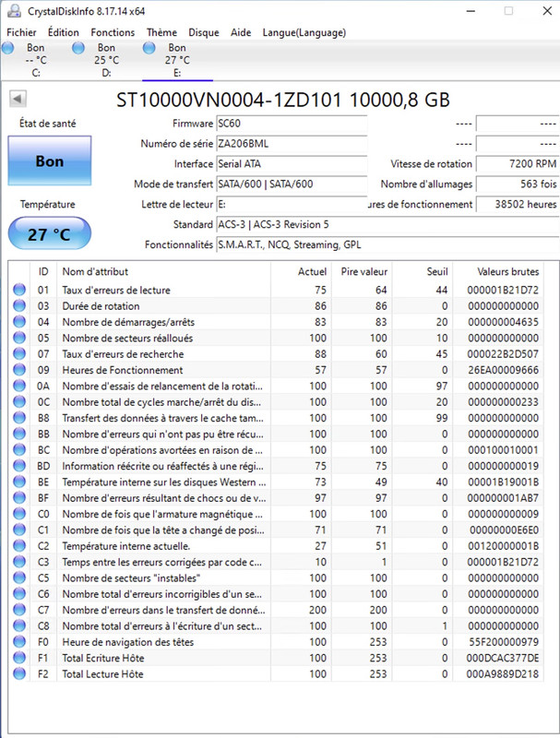Image resolution: width=560 pixels, height=738 pixels.
Task: Select the C: disk tab
Action: (x=36, y=60)
